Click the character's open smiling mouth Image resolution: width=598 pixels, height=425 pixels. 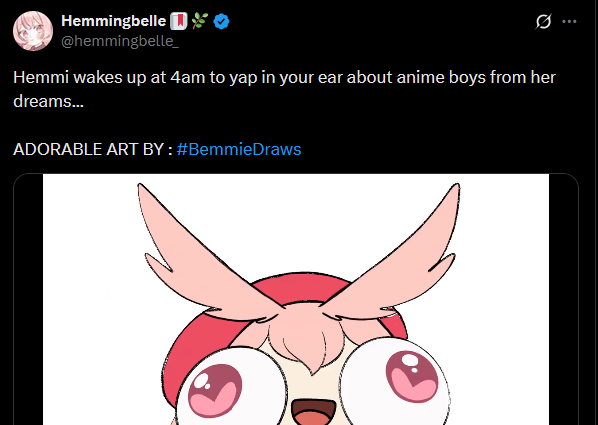pos(314,412)
